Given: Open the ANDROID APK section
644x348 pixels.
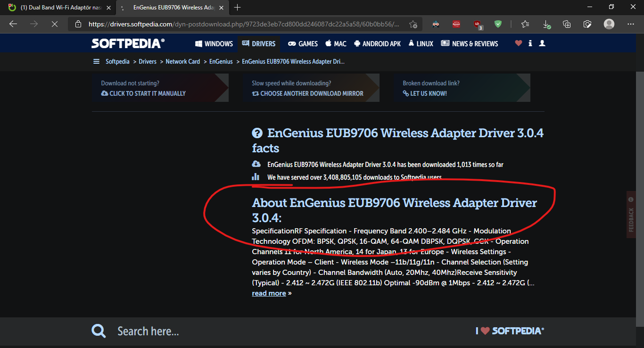Looking at the screenshot, I should click(x=377, y=43).
